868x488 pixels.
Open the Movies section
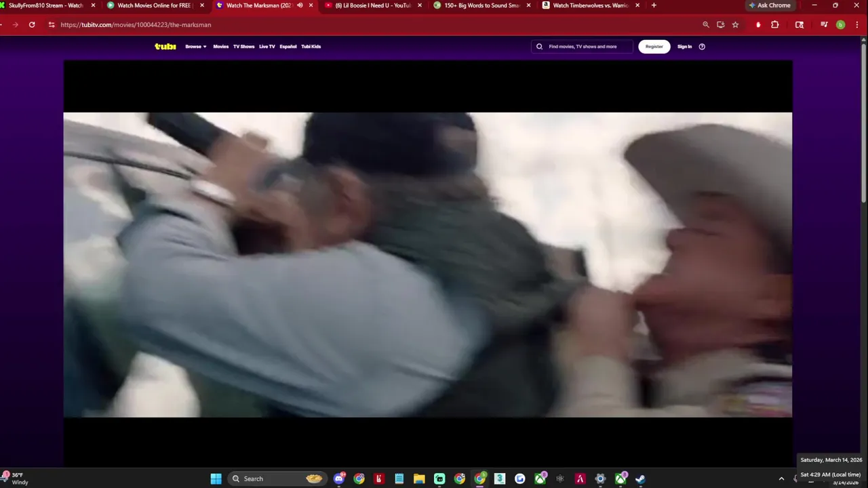(220, 47)
